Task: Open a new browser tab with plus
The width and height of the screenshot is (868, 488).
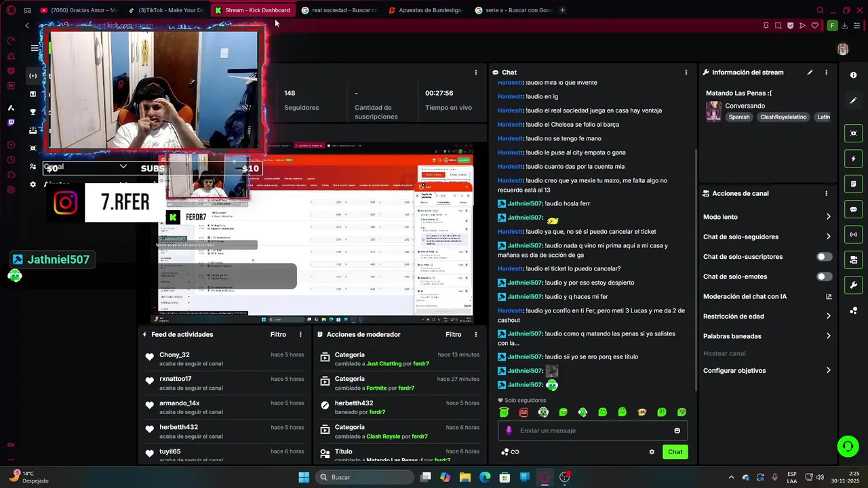Action: click(x=562, y=10)
